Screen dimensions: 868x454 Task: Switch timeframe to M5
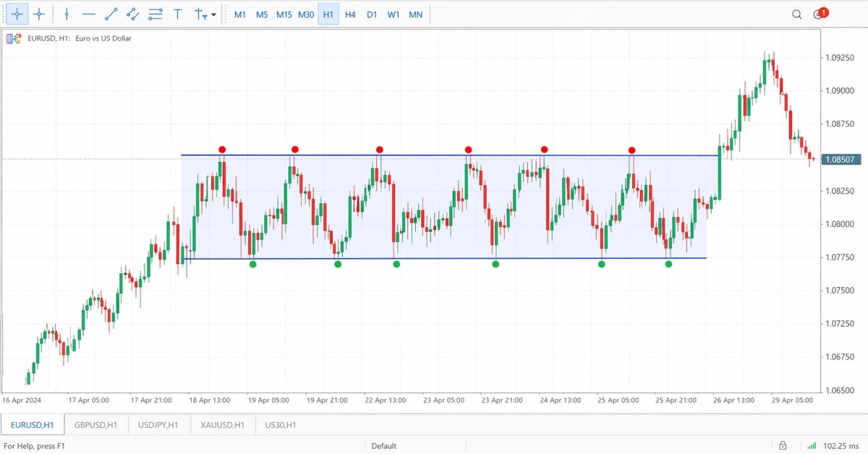coord(262,14)
